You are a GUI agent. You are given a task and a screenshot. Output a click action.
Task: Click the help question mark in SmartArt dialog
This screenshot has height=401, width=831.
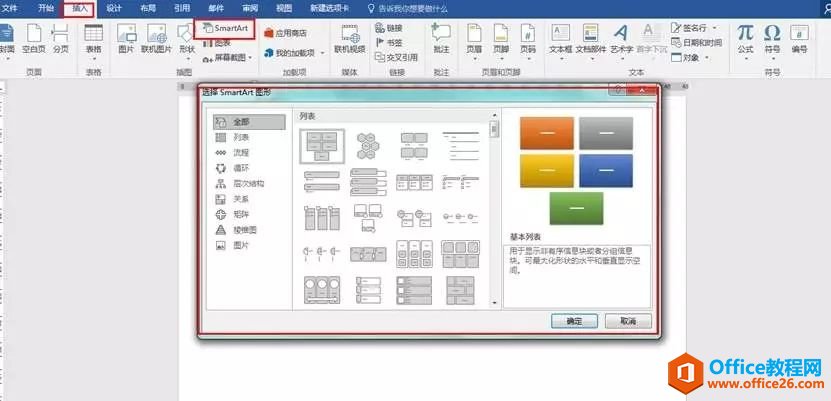(x=617, y=90)
